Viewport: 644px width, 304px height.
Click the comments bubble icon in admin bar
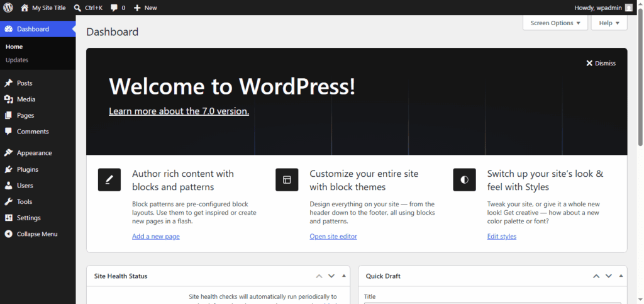[x=114, y=8]
